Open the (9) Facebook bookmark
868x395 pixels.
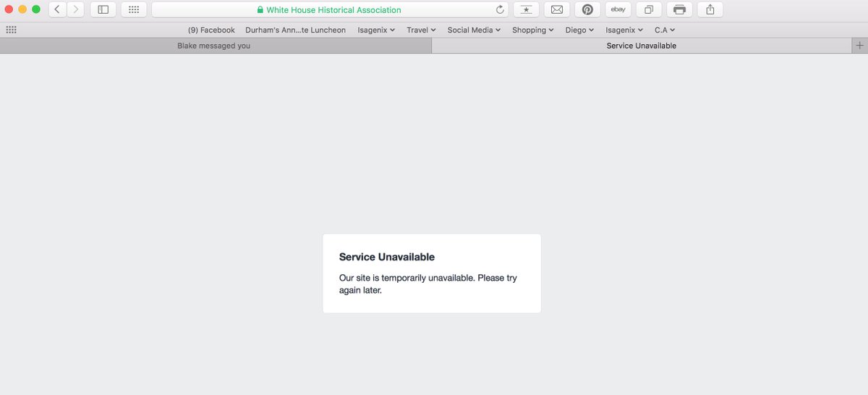[211, 30]
